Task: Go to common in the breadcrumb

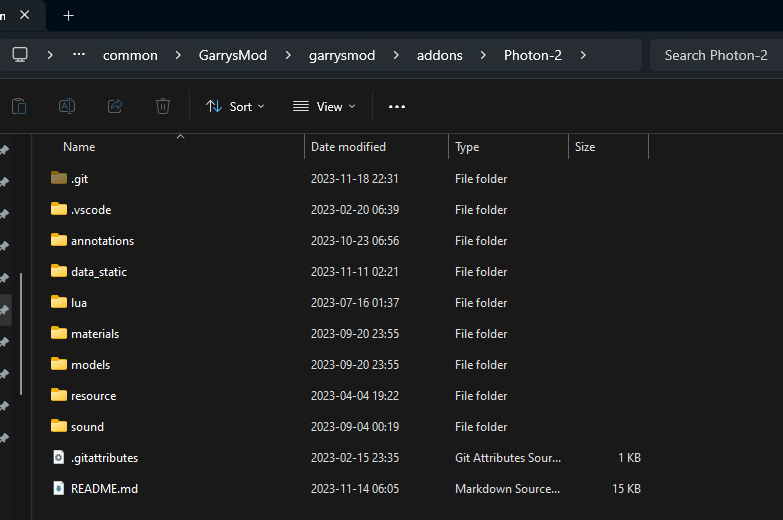Action: coord(130,55)
